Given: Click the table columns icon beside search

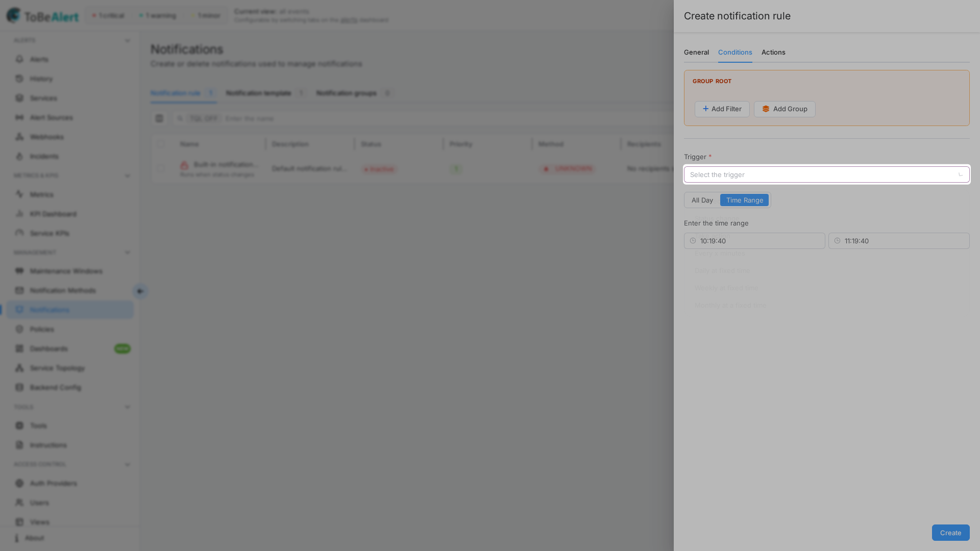Looking at the screenshot, I should pyautogui.click(x=159, y=118).
